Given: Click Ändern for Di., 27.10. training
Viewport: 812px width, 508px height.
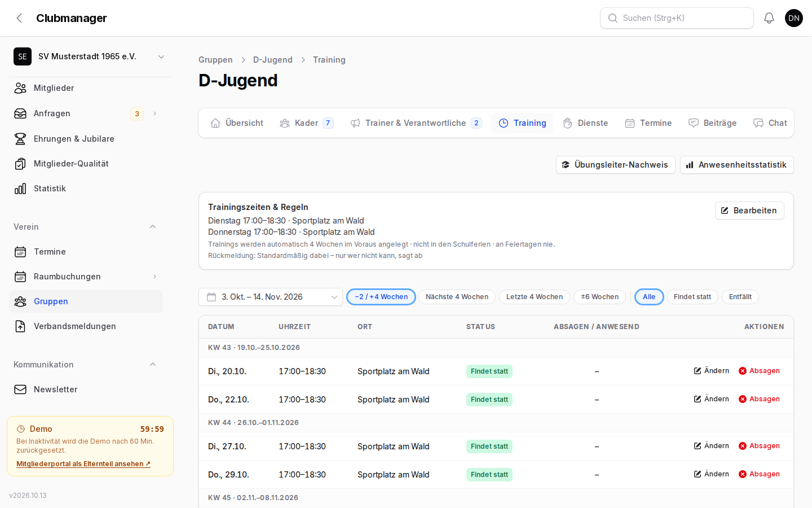Looking at the screenshot, I should (712, 446).
